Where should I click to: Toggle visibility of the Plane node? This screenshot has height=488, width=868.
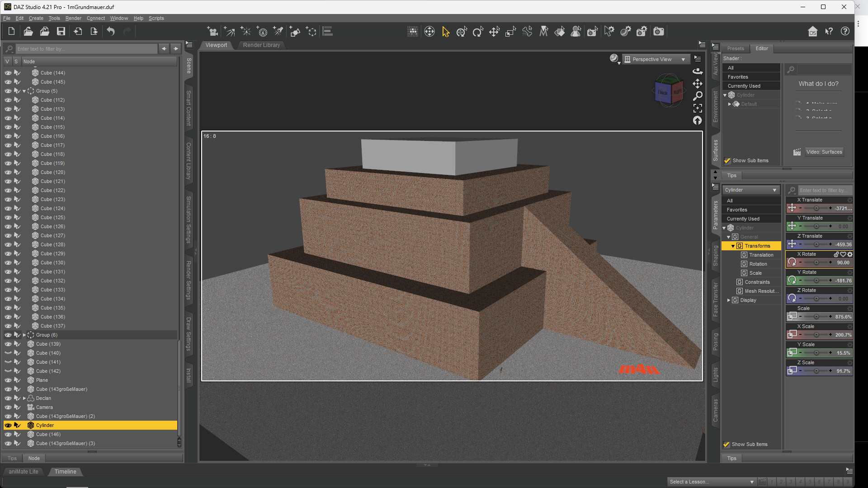[x=8, y=380]
